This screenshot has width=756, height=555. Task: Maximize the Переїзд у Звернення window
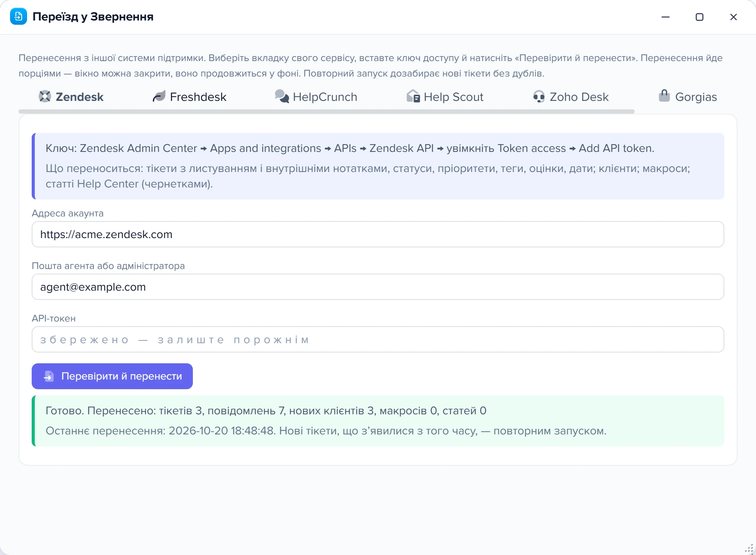click(699, 17)
